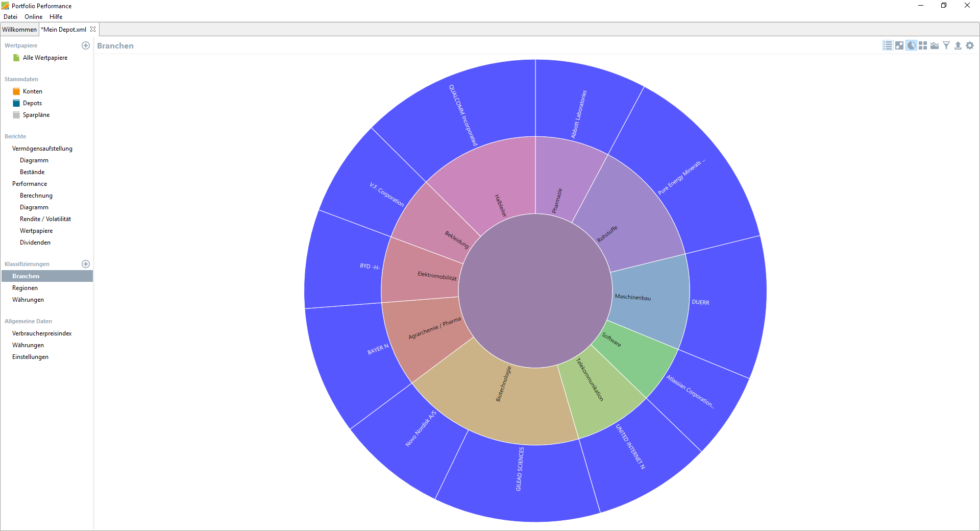Open the Online menu
Image resolution: width=980 pixels, height=531 pixels.
(x=34, y=17)
